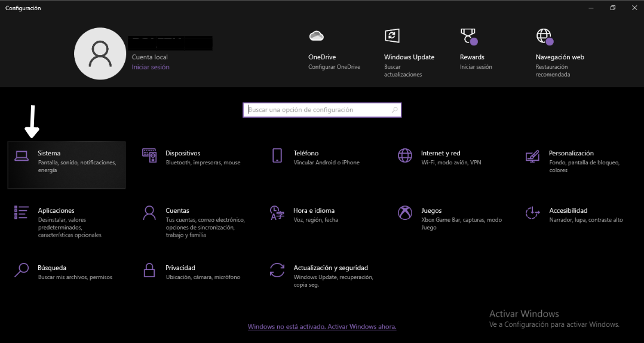
Task: Open the Sistema category title
Action: click(49, 153)
